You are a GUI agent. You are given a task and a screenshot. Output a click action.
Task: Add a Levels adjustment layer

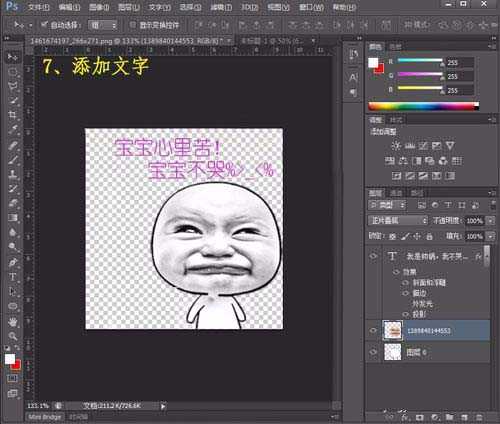[410, 146]
